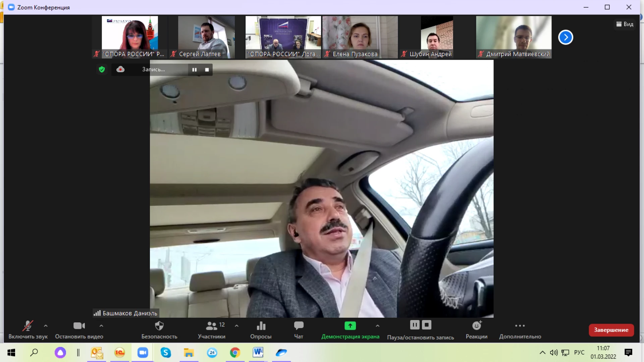Viewport: 644px width, 362px height.
Task: Open Bitrix24 taskbar icon
Action: 212,353
